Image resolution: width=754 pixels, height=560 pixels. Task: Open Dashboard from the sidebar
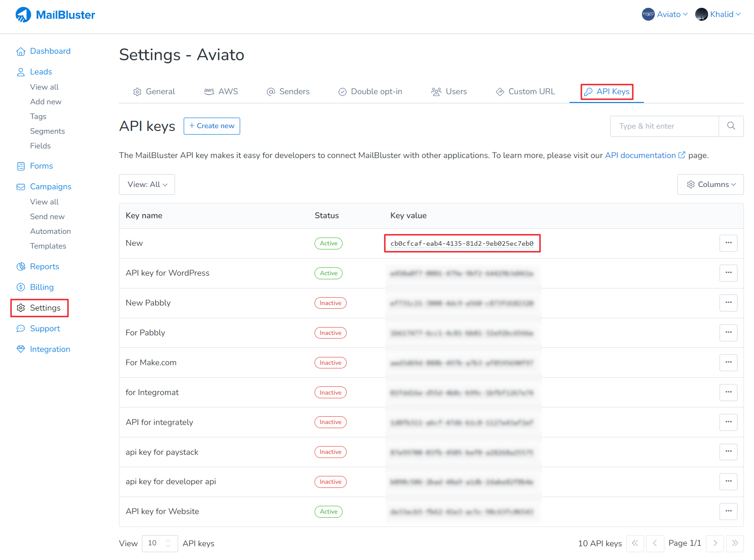tap(50, 51)
